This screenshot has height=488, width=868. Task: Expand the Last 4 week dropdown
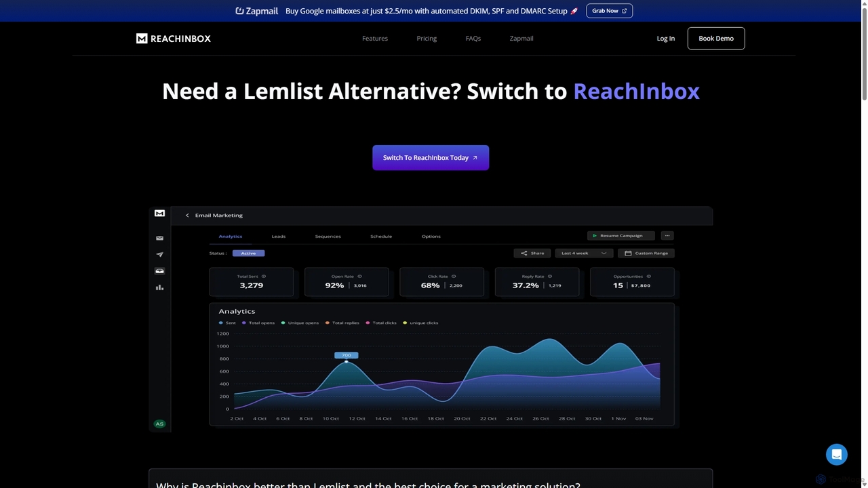point(584,253)
